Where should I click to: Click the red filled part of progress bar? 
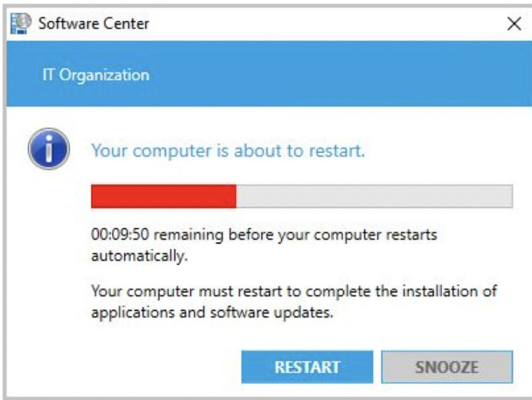coord(163,196)
